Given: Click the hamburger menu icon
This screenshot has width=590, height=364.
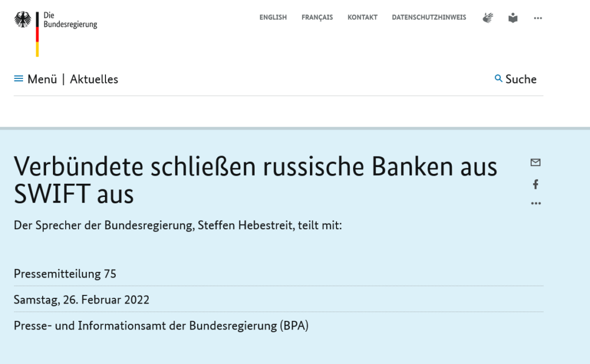Looking at the screenshot, I should coord(18,79).
